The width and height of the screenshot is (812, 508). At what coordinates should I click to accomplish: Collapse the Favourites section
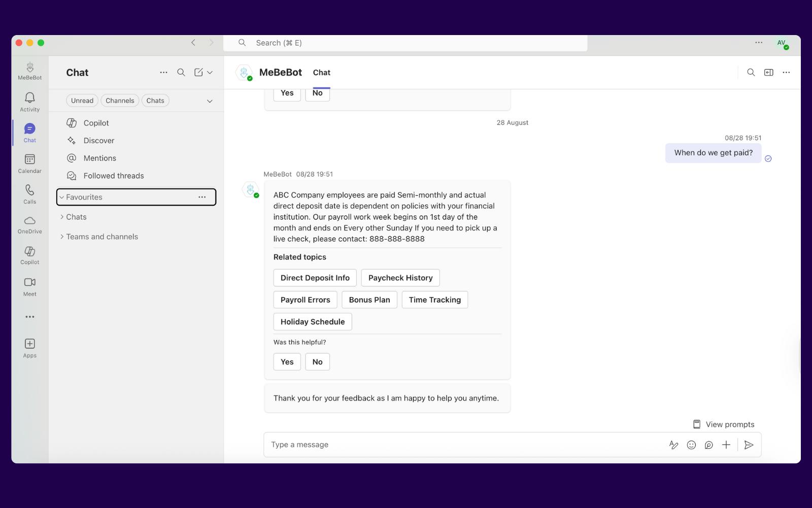point(62,197)
